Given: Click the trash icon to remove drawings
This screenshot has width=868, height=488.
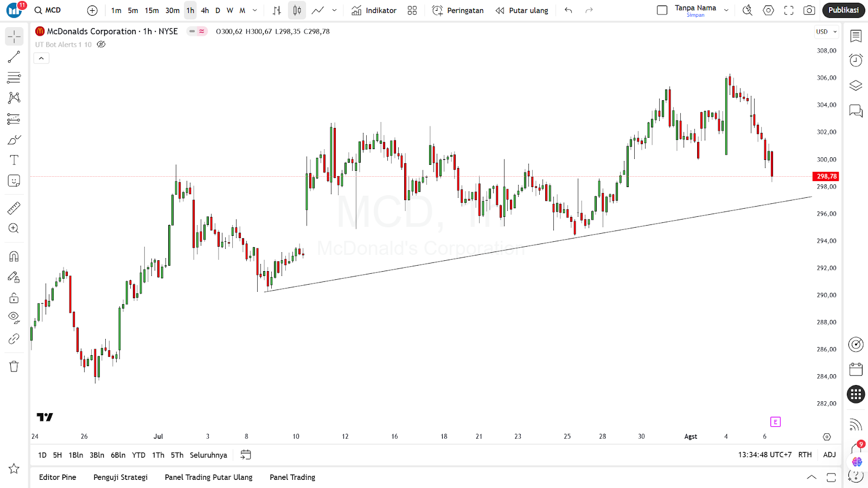Looking at the screenshot, I should coord(14,367).
